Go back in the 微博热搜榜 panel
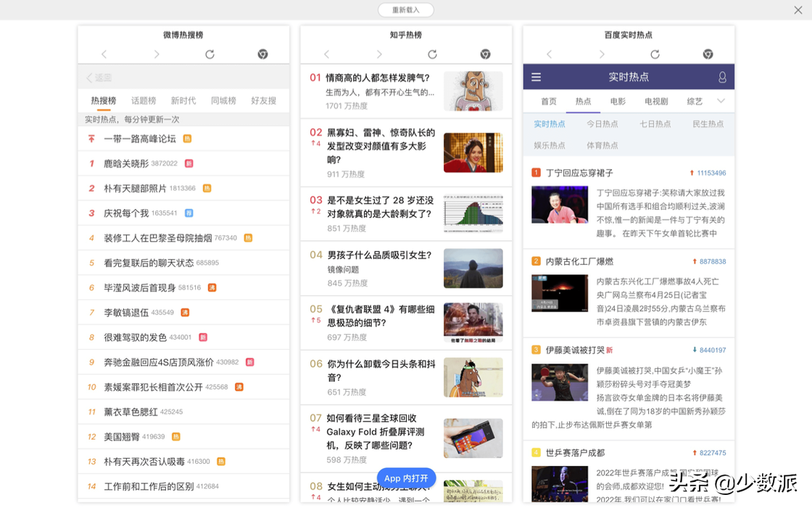This screenshot has width=812, height=508. point(104,54)
